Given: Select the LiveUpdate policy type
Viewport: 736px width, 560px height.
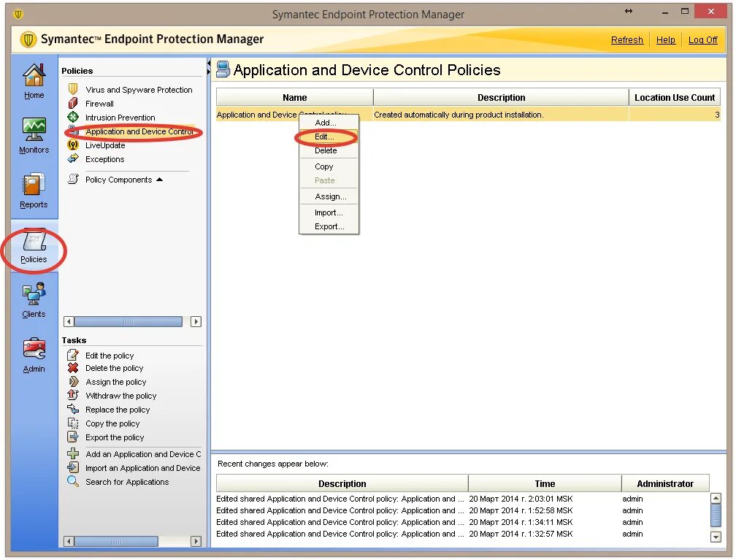Looking at the screenshot, I should click(x=104, y=145).
